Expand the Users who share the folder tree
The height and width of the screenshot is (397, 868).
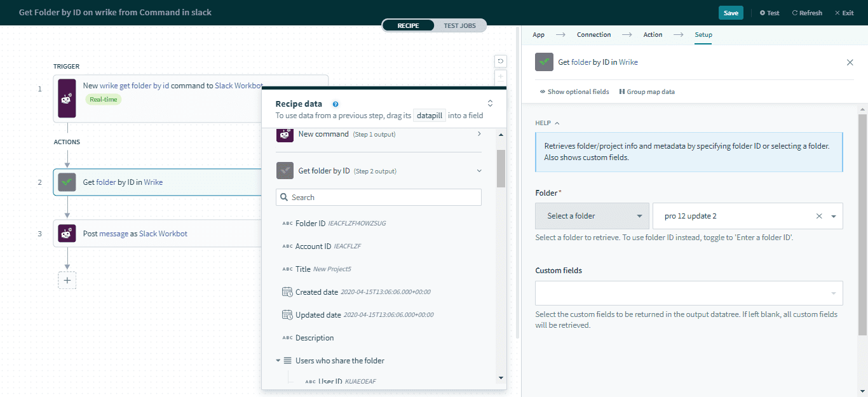click(278, 360)
